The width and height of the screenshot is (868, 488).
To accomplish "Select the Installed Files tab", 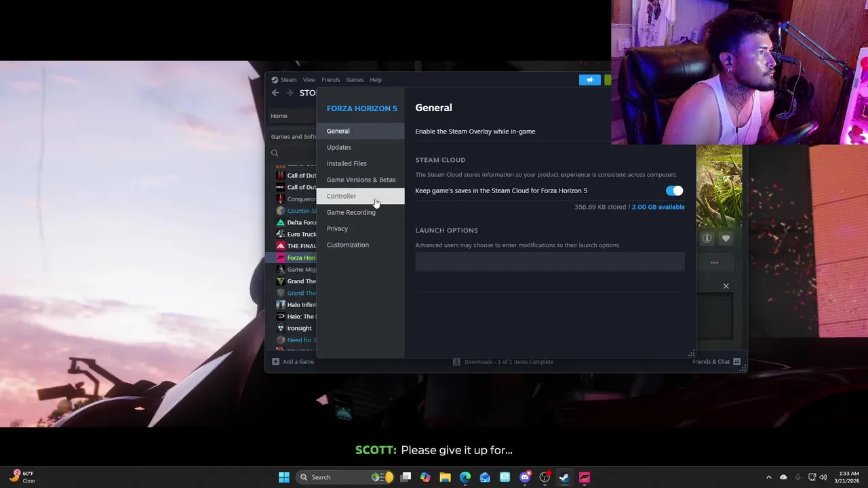I will [360, 163].
